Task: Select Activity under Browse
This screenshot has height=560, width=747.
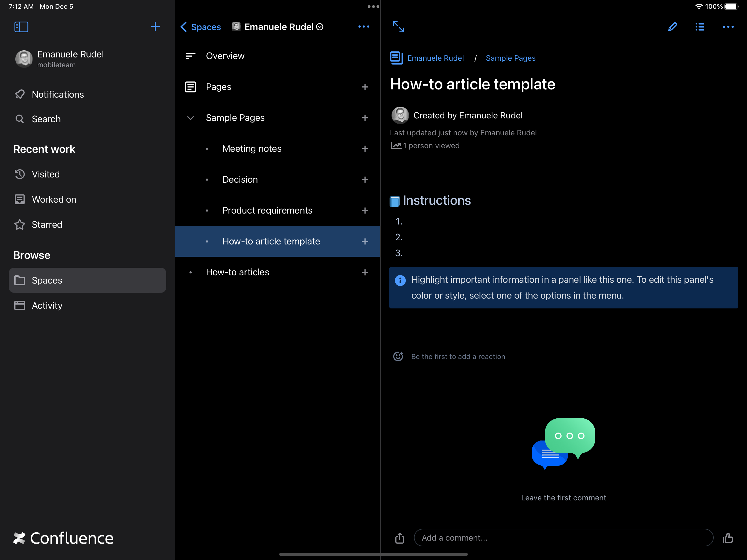Action: click(x=47, y=305)
